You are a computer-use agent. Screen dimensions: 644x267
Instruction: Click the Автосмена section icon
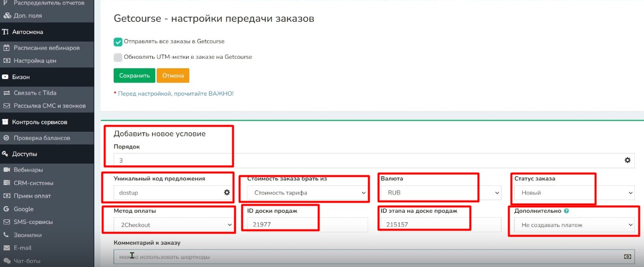pos(6,32)
